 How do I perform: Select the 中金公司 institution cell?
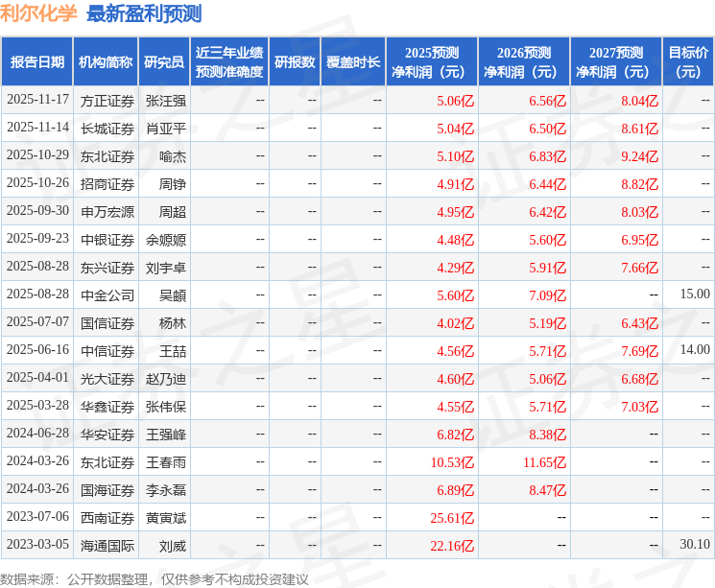tap(107, 295)
